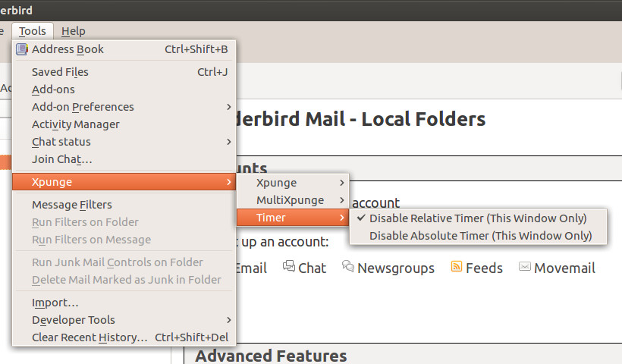This screenshot has width=622, height=364.
Task: Click the Movemail envelope icon
Action: click(x=525, y=267)
